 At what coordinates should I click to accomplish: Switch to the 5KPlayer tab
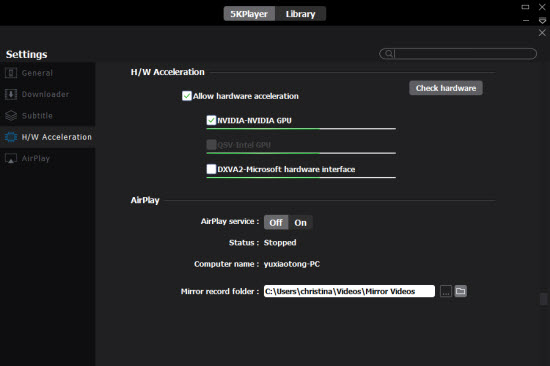[x=249, y=14]
